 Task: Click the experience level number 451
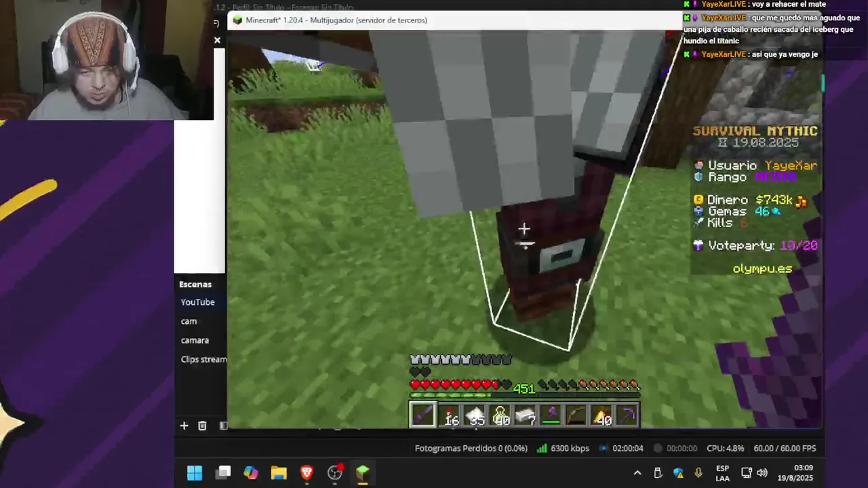pyautogui.click(x=524, y=389)
